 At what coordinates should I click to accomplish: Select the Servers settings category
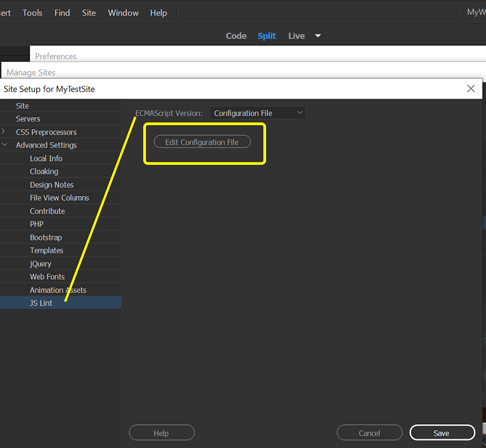(28, 118)
